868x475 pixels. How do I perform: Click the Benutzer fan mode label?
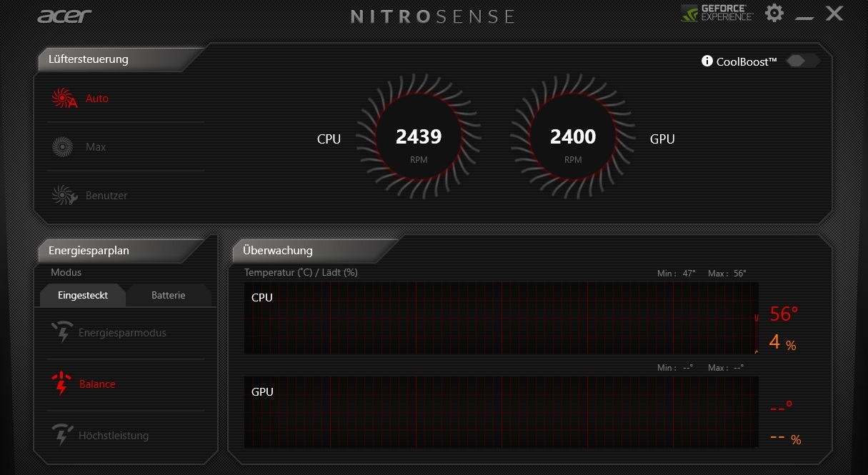(106, 196)
